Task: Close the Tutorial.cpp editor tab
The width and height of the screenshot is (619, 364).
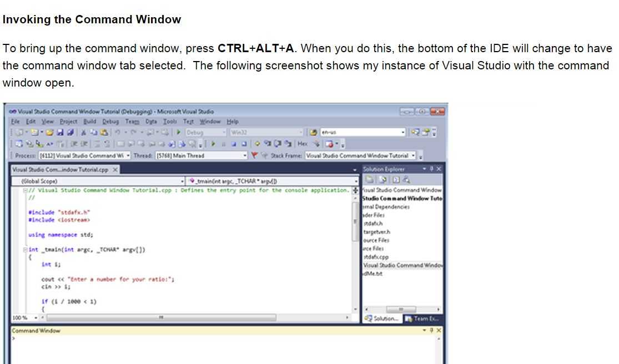Action: (x=115, y=170)
